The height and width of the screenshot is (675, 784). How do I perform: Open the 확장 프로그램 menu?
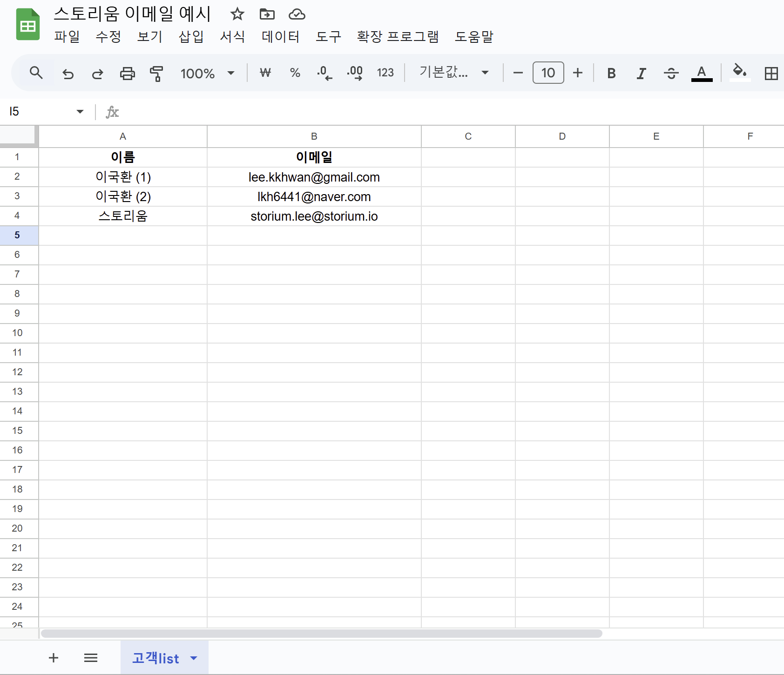[x=398, y=36]
